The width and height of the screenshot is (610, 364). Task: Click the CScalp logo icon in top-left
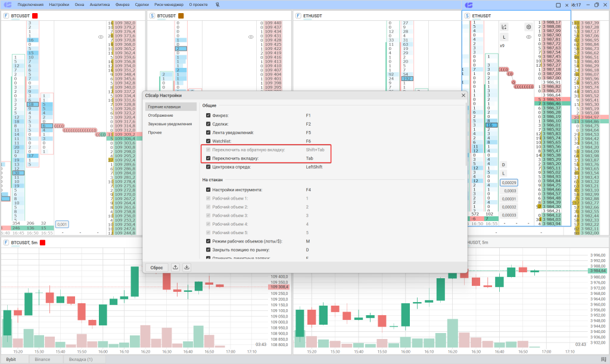click(7, 4)
